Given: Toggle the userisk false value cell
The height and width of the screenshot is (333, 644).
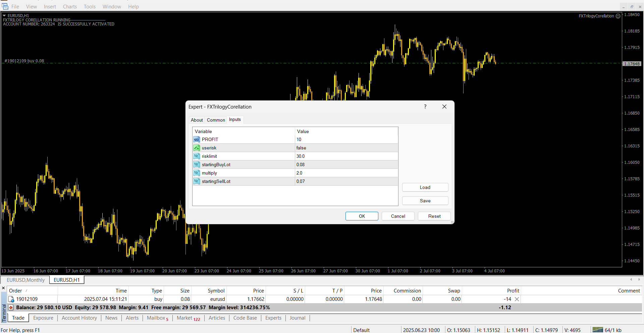Looking at the screenshot, I should [x=345, y=148].
